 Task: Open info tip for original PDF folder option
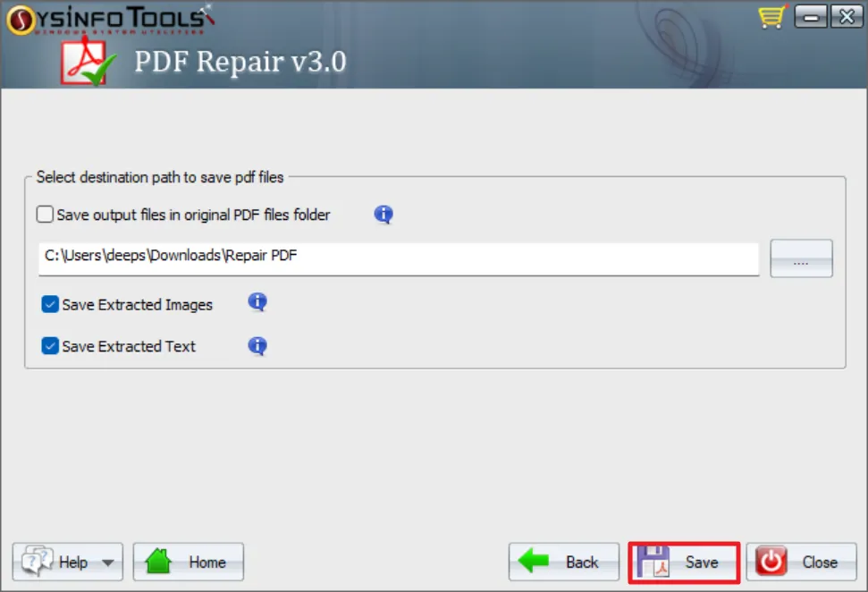point(383,215)
